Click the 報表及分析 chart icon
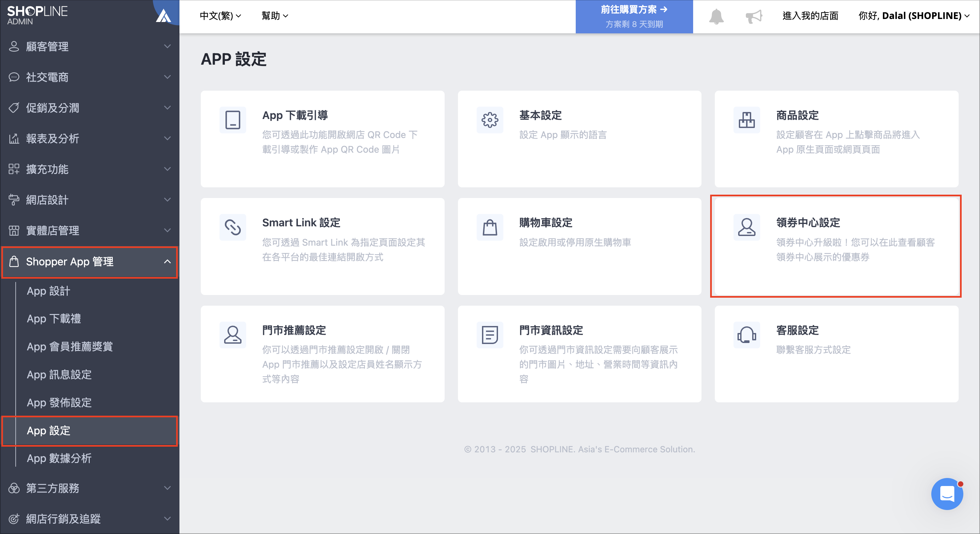The height and width of the screenshot is (534, 980). click(x=14, y=138)
